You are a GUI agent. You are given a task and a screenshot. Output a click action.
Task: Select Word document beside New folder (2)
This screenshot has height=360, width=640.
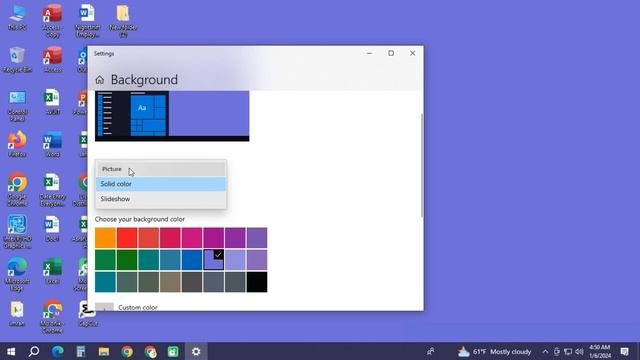[87, 21]
